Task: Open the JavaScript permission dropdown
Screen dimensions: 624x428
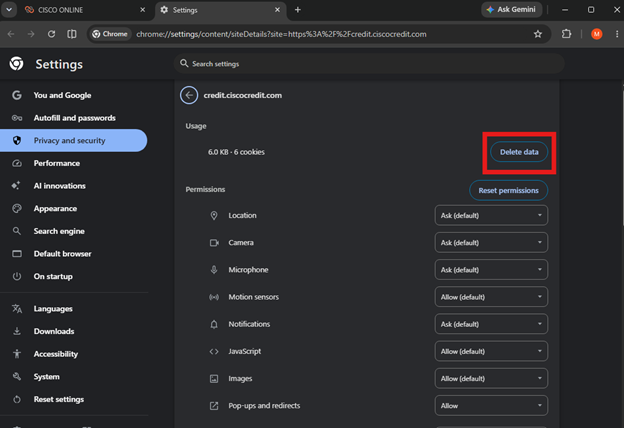Action: pos(491,352)
